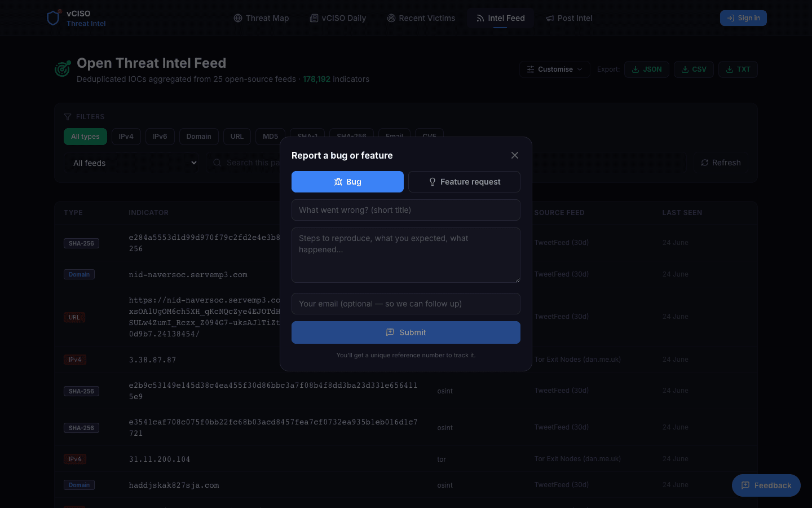Click Tor Exit Nodes source for 3.38.87.87
Image resolution: width=812 pixels, height=508 pixels.
pos(577,360)
